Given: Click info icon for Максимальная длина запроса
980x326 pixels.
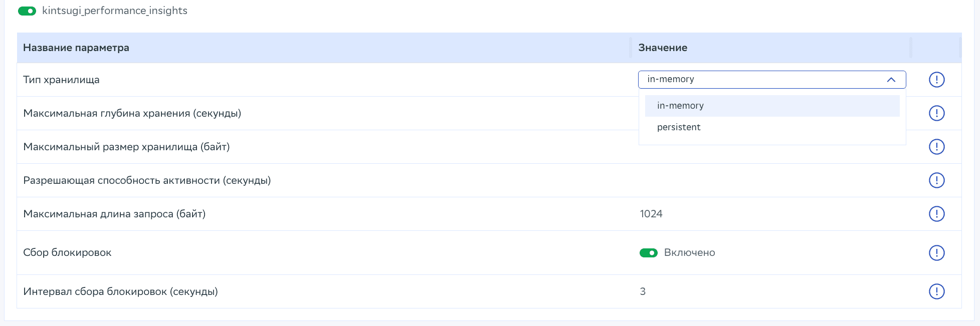Looking at the screenshot, I should click(x=936, y=214).
